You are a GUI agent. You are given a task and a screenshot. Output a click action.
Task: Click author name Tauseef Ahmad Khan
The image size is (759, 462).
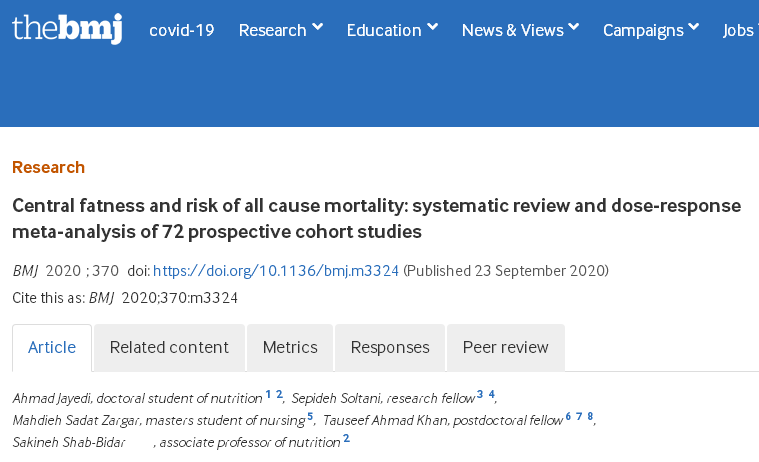click(385, 421)
